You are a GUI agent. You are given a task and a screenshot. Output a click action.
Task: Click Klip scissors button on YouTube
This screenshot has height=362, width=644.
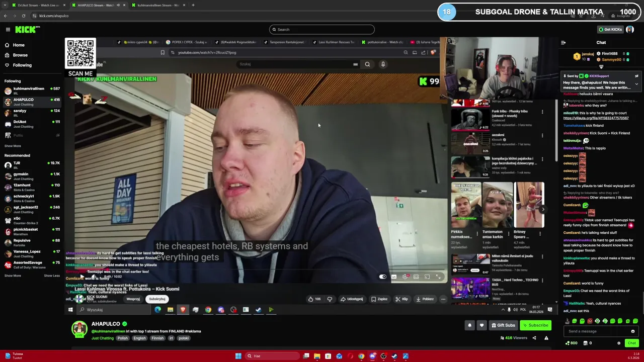[x=401, y=299]
